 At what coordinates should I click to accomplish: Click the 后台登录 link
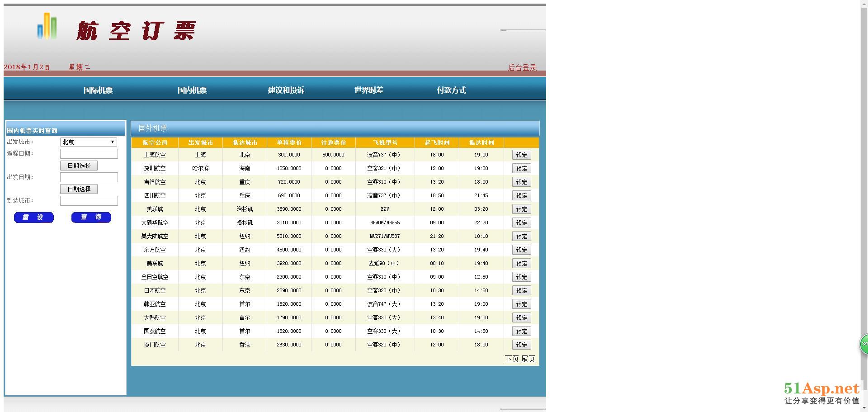tap(522, 67)
